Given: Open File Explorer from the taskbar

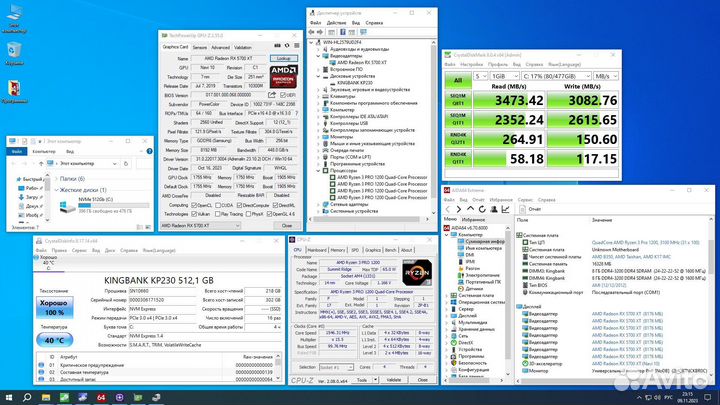Looking at the screenshot, I should pyautogui.click(x=46, y=398).
